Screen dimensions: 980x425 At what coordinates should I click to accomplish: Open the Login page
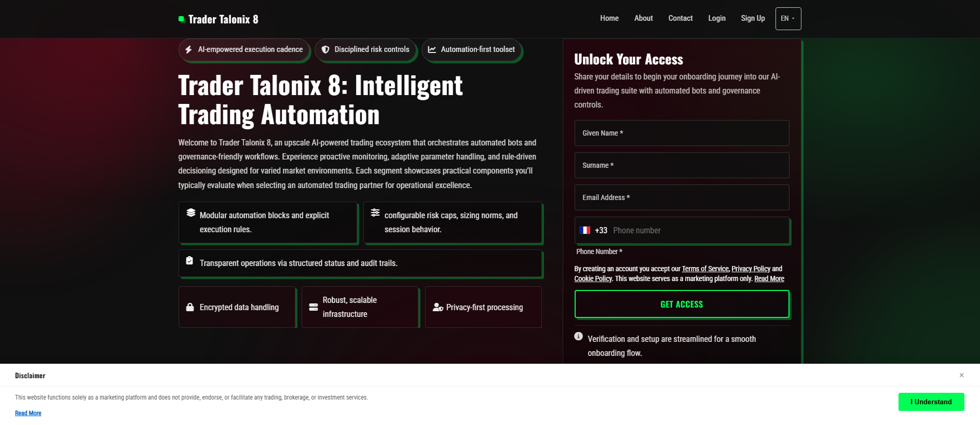tap(717, 18)
